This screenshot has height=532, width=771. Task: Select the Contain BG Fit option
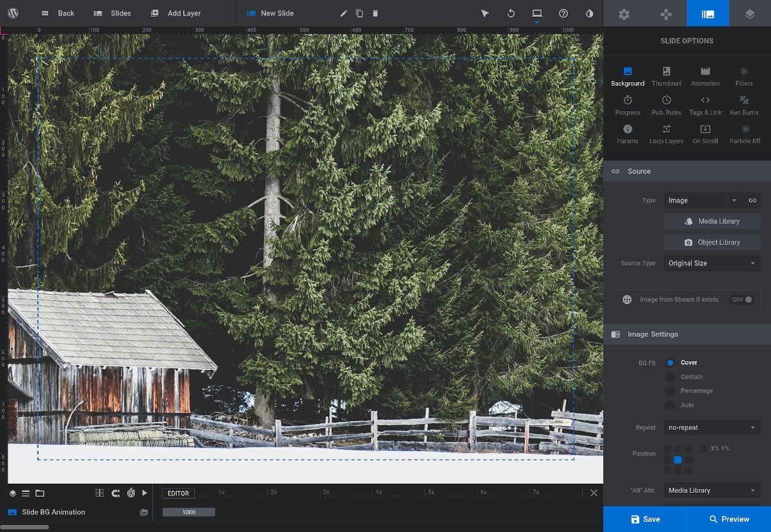pos(671,377)
